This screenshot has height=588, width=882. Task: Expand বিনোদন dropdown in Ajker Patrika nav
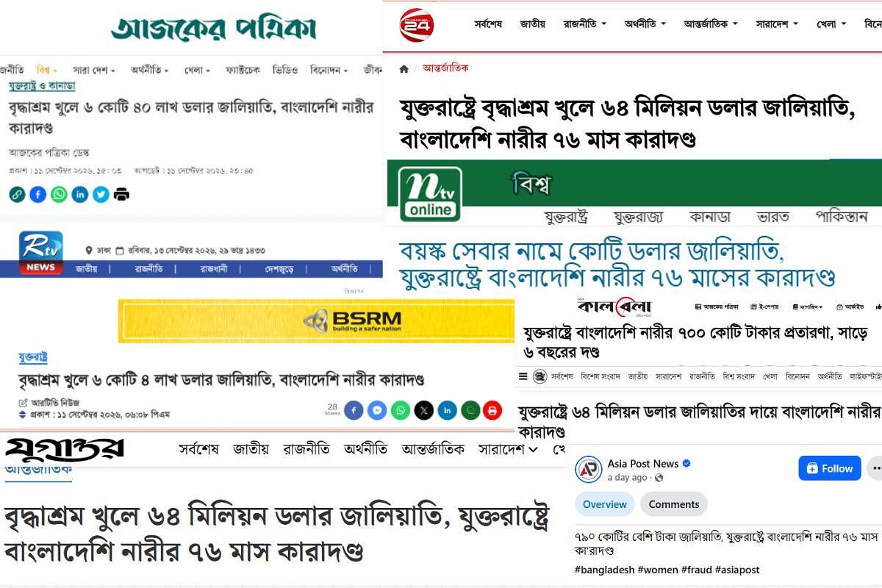click(x=329, y=70)
